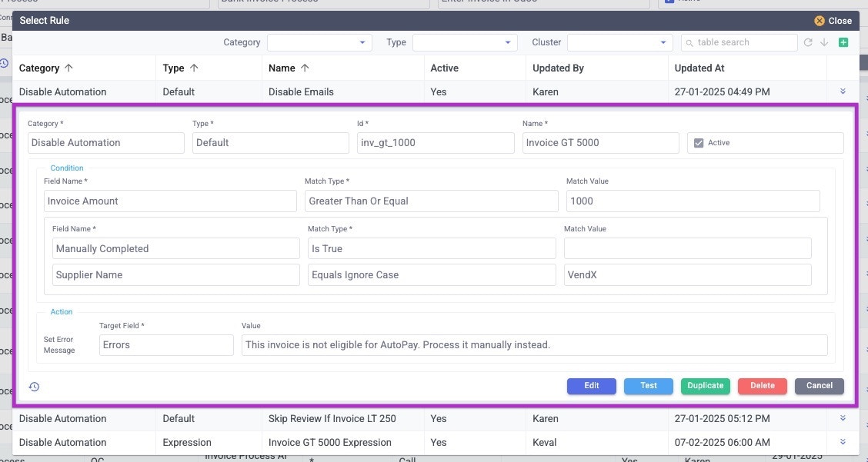Image resolution: width=868 pixels, height=462 pixels.
Task: Click the Condition section label
Action: coord(67,168)
